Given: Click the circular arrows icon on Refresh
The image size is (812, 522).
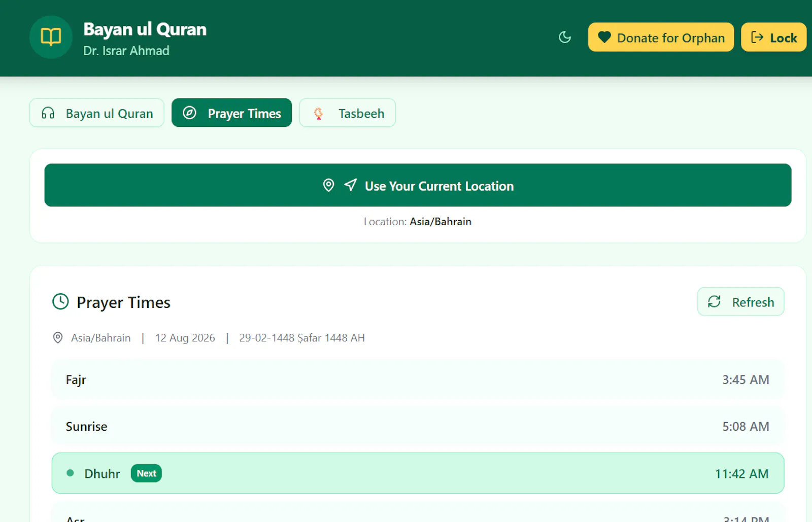Looking at the screenshot, I should coord(714,302).
